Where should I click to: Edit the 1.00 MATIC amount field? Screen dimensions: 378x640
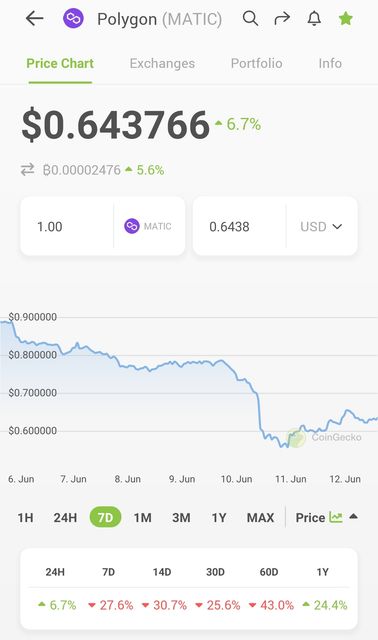(x=67, y=227)
